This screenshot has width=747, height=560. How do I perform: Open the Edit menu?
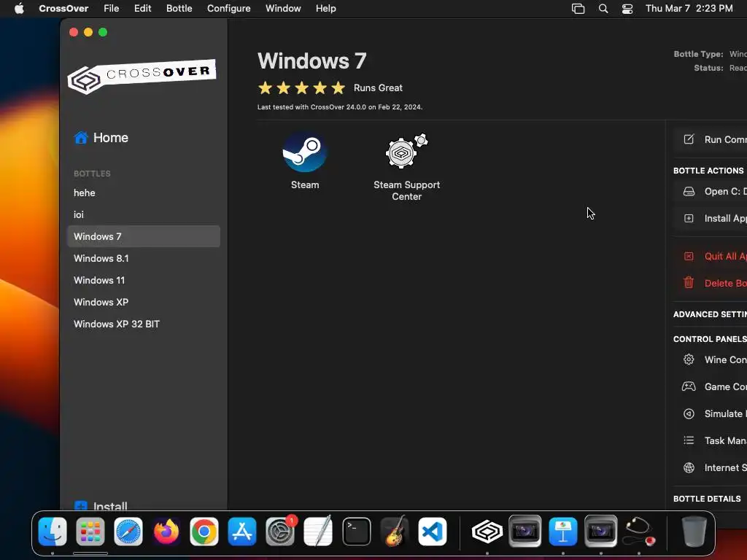(x=142, y=9)
